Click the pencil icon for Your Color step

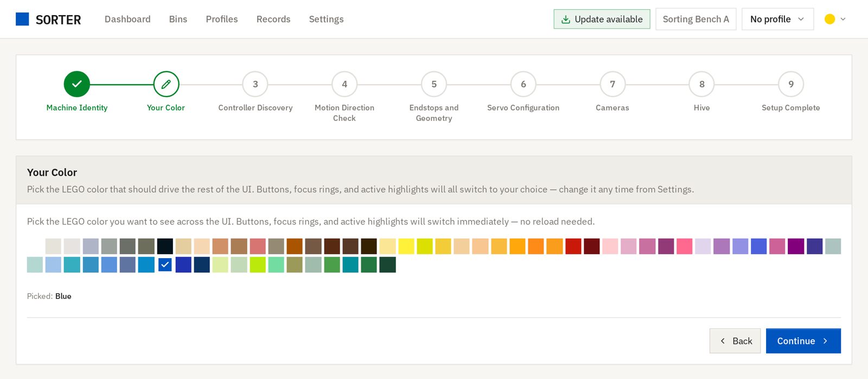166,84
